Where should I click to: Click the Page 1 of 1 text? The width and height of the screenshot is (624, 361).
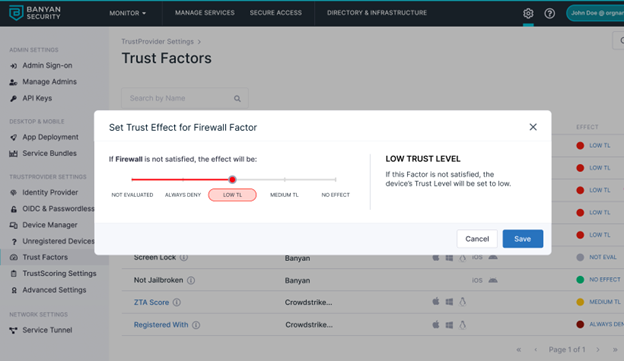tap(567, 349)
